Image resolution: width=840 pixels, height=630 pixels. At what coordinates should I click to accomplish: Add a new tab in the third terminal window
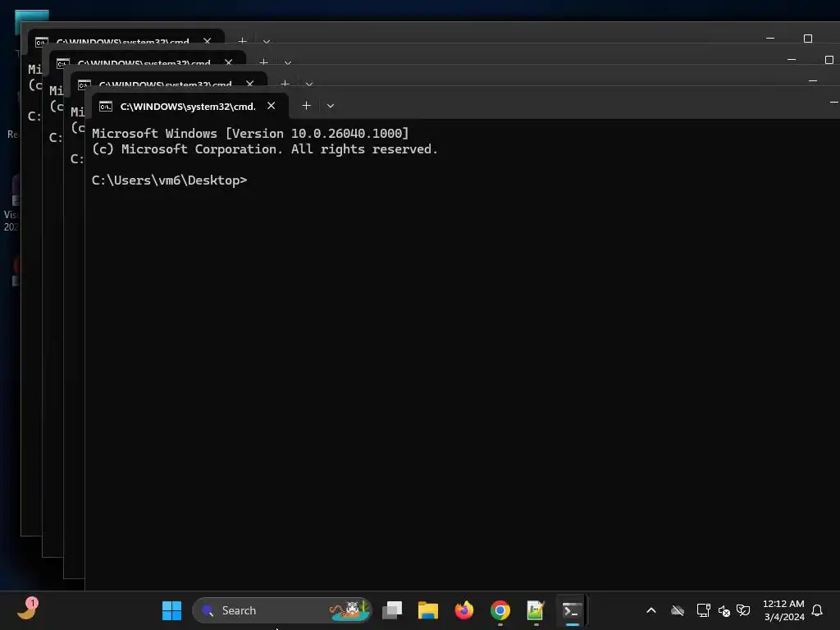tap(263, 62)
